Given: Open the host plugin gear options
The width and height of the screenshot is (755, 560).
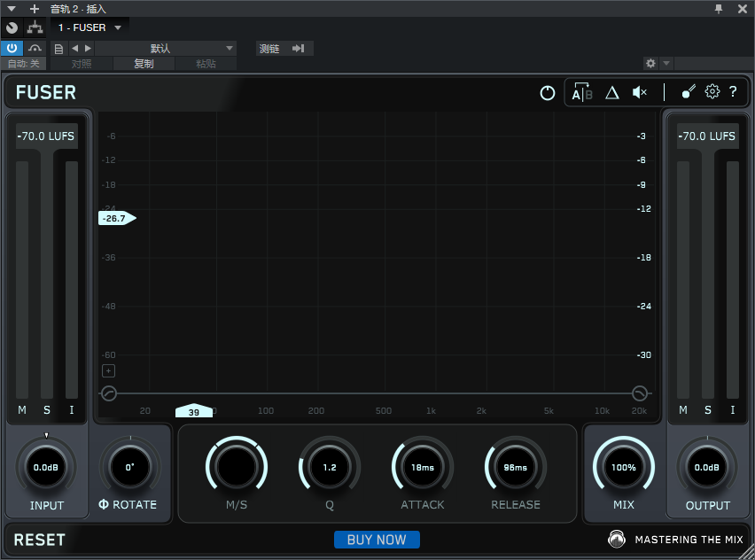Looking at the screenshot, I should coord(650,63).
